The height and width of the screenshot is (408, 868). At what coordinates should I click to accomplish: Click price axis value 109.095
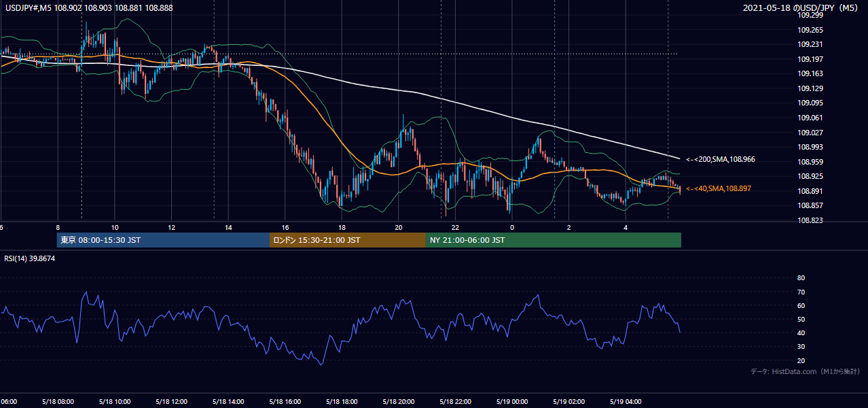tap(810, 103)
